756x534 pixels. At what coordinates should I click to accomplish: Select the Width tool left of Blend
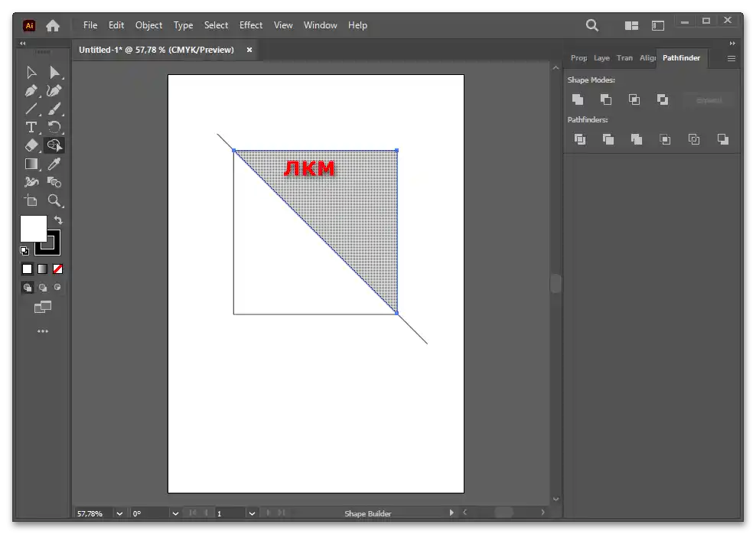tap(31, 182)
